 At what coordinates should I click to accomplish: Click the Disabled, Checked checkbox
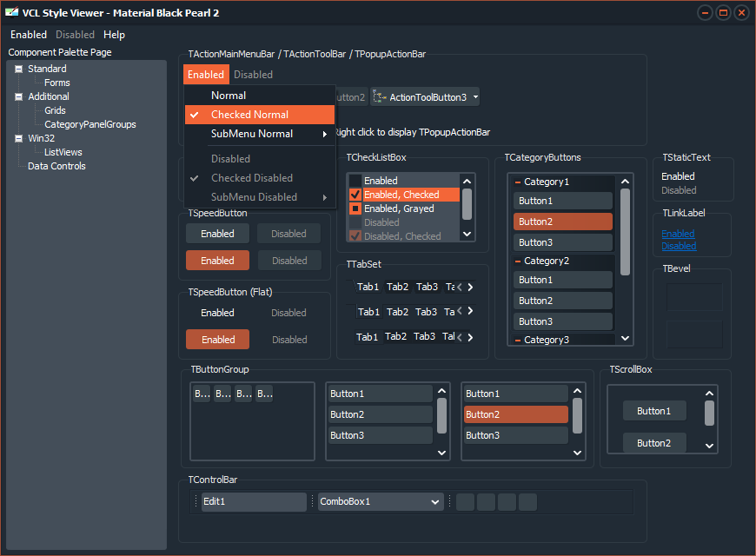(x=355, y=236)
